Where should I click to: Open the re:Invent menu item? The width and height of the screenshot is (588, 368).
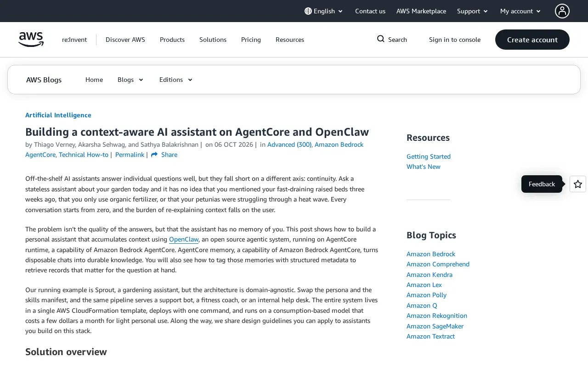click(x=74, y=40)
